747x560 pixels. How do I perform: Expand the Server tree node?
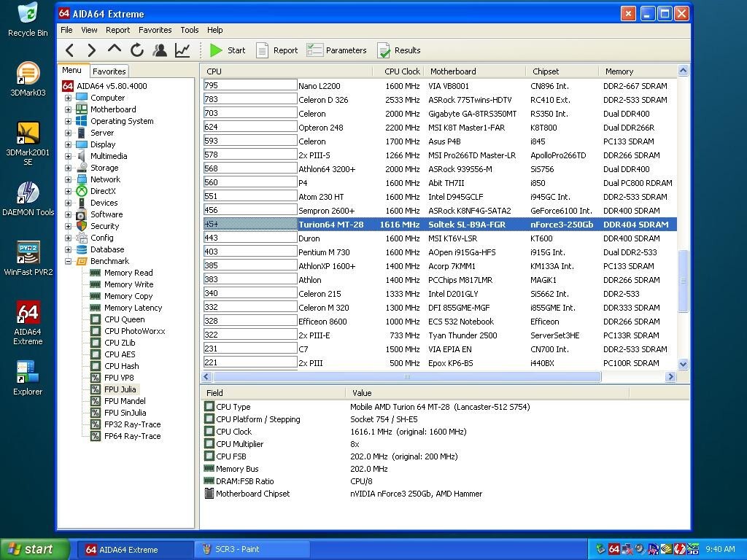tap(68, 133)
